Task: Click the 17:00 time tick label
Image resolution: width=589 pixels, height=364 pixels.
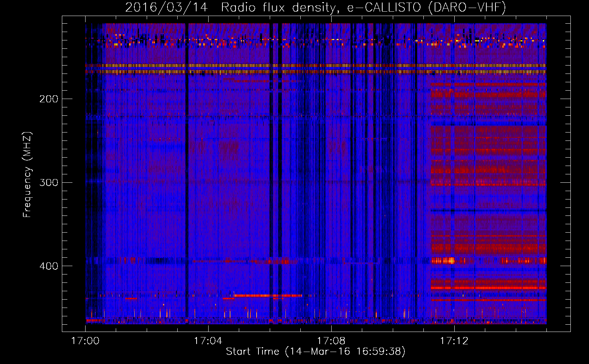Action: pos(85,341)
